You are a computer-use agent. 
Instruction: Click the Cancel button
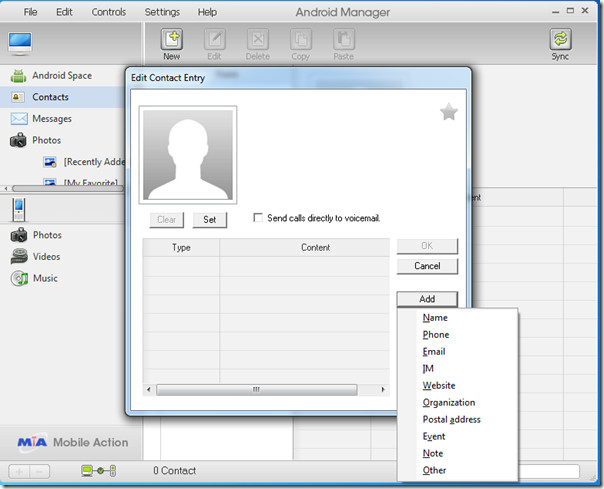point(427,266)
